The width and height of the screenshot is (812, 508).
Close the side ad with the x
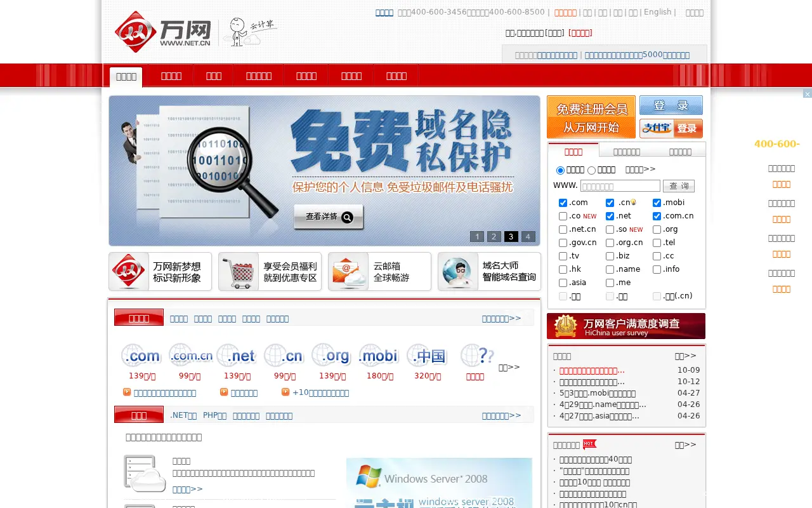point(807,94)
